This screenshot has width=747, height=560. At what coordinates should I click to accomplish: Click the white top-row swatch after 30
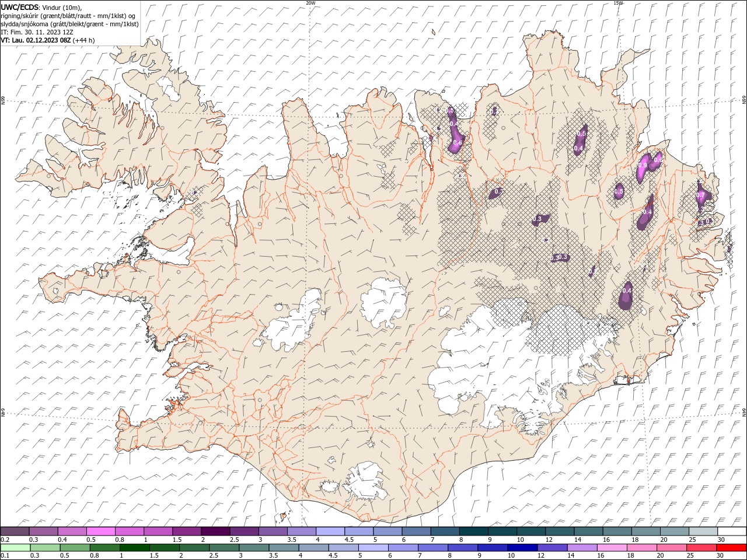pyautogui.click(x=732, y=531)
